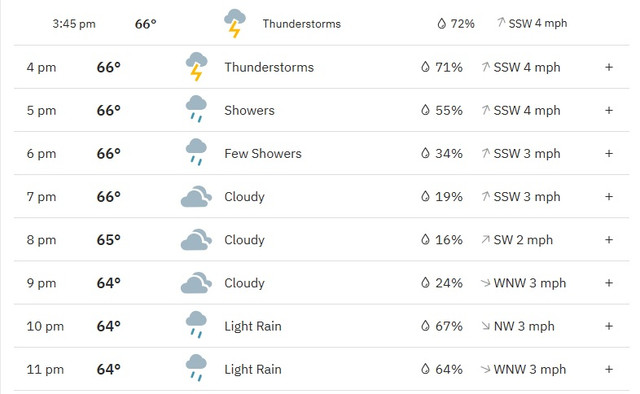Expand the 11 pm forecast details

(609, 369)
